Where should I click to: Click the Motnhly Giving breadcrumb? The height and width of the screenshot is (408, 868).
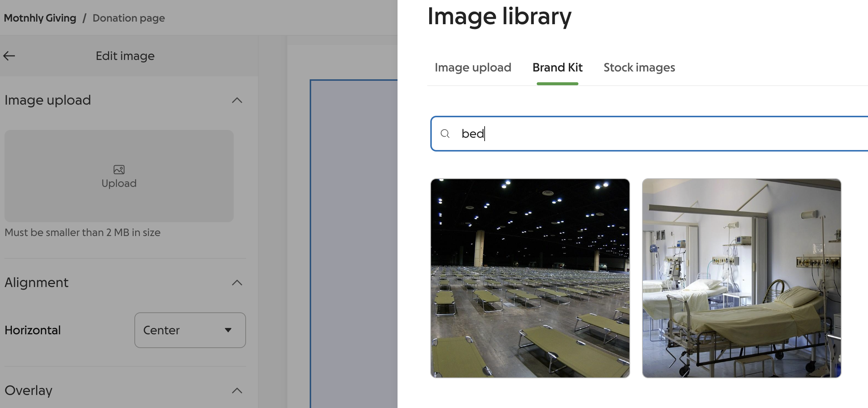tap(40, 18)
